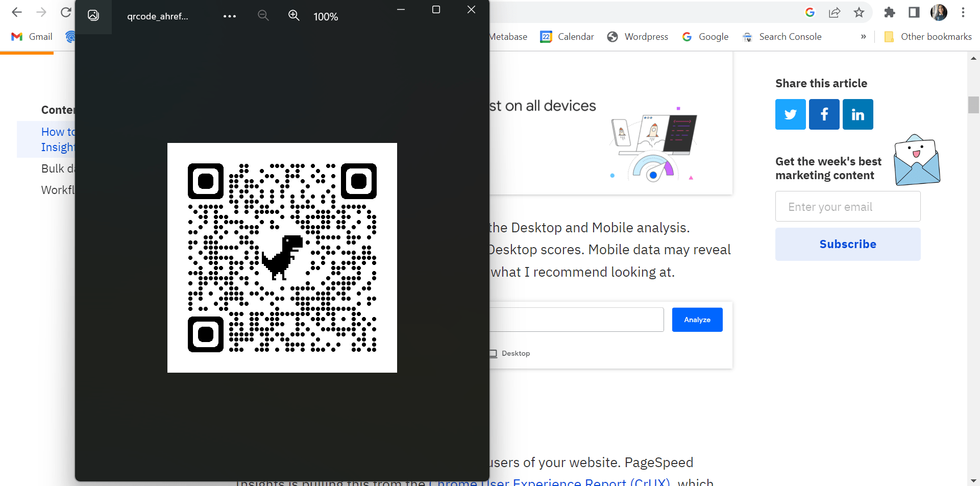The width and height of the screenshot is (980, 486).
Task: Open the photo viewer See more menu
Action: (229, 16)
